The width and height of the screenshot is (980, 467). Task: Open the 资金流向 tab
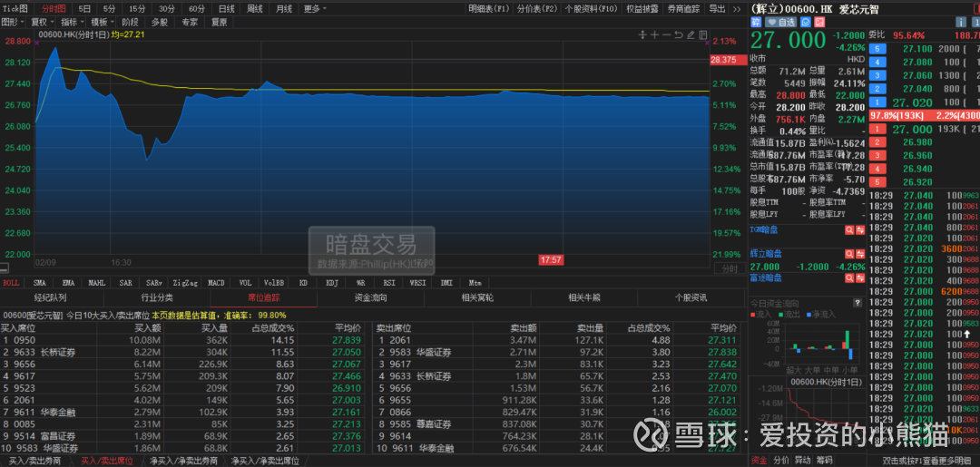(x=370, y=297)
